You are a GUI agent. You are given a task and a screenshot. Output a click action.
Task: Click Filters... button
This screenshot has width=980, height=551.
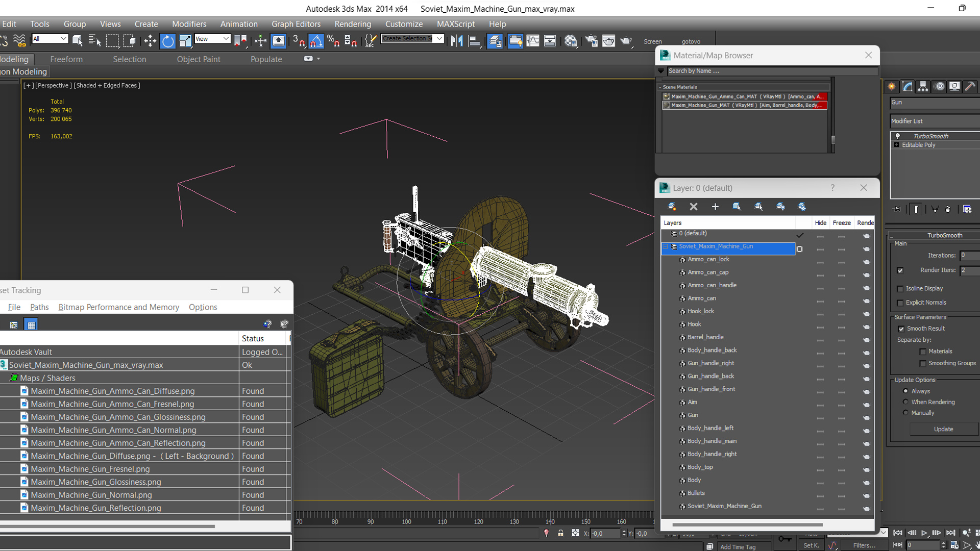click(864, 545)
